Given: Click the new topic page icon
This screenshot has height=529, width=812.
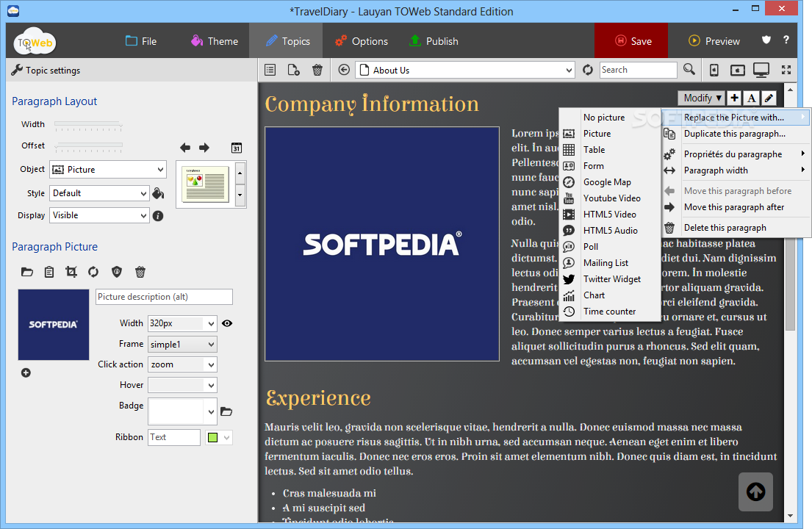Looking at the screenshot, I should (294, 70).
